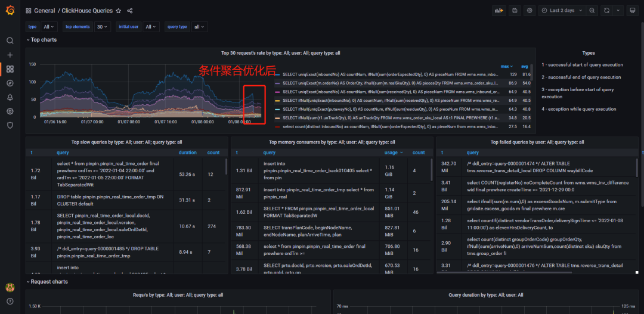The height and width of the screenshot is (314, 644).
Task: Click the Add panel icon
Action: pyautogui.click(x=499, y=11)
